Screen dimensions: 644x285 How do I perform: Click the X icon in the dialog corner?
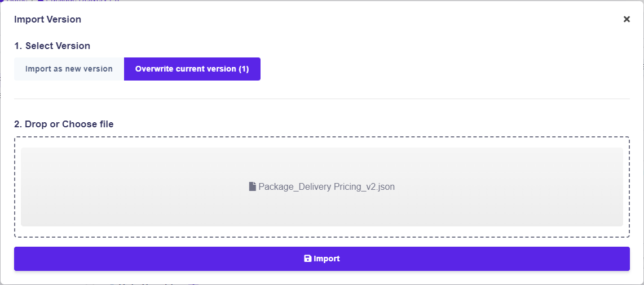(x=627, y=19)
